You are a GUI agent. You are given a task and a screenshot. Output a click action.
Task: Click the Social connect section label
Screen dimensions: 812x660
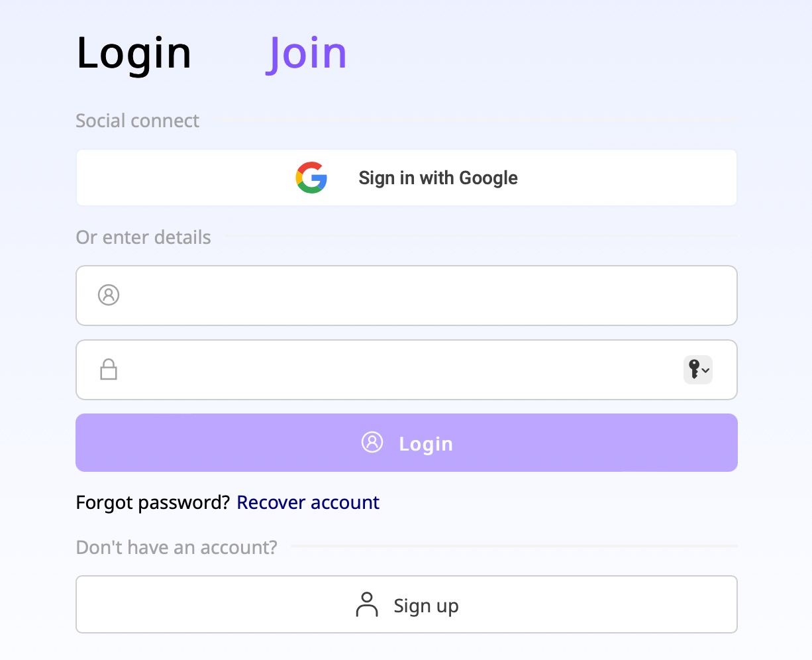pyautogui.click(x=137, y=120)
